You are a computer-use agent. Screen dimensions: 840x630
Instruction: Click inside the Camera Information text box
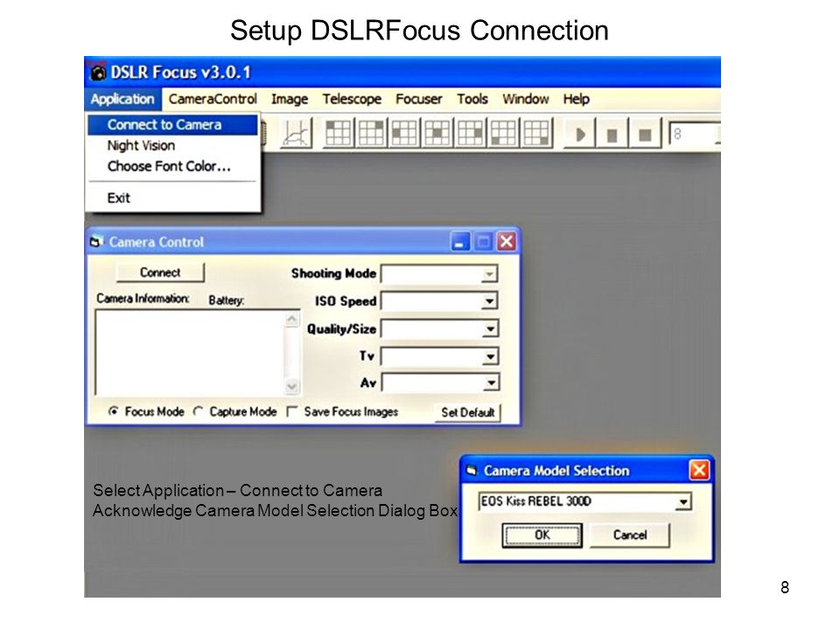(x=190, y=353)
